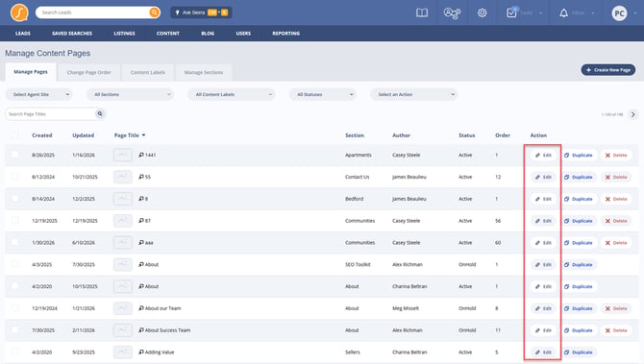This screenshot has height=364, width=644.
Task: Click the link icon beside About our Team
Action: (141, 308)
